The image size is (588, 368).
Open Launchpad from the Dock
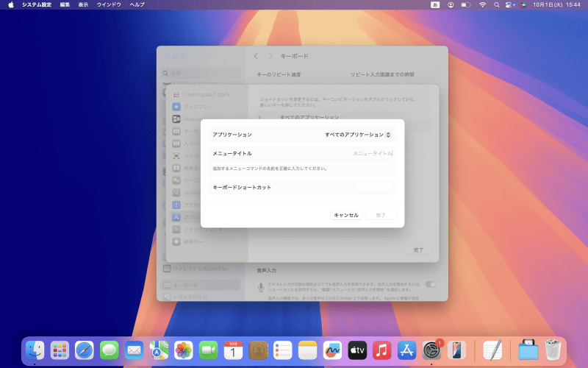(x=60, y=351)
